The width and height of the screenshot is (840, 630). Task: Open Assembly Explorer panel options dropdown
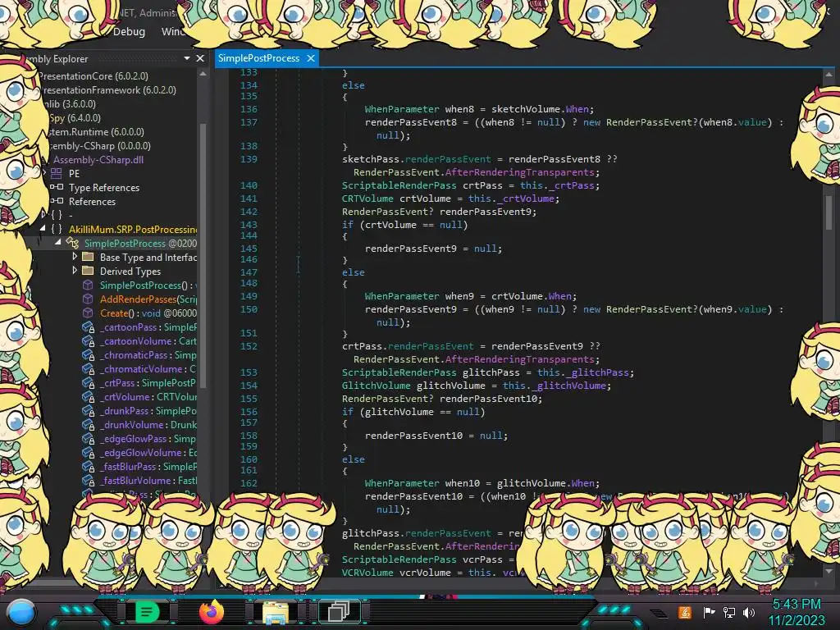tap(187, 58)
